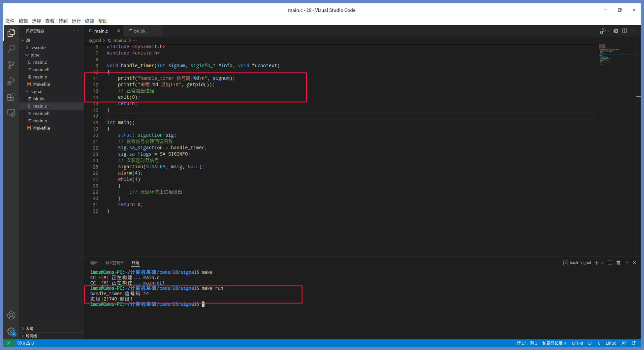Screen dimensions: 644x350
Task: Switch to the 调试控制台 panel tab
Action: pyautogui.click(x=114, y=263)
